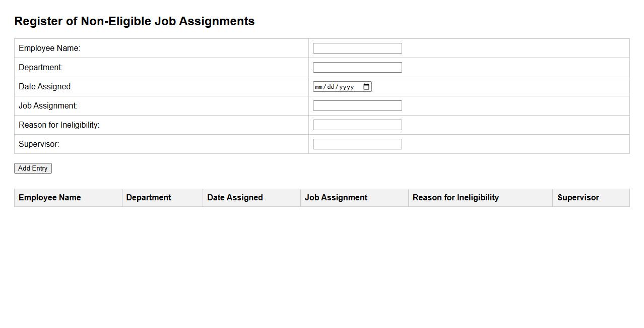Click the "Department:" form label
The width and height of the screenshot is (644, 328).
(x=41, y=68)
